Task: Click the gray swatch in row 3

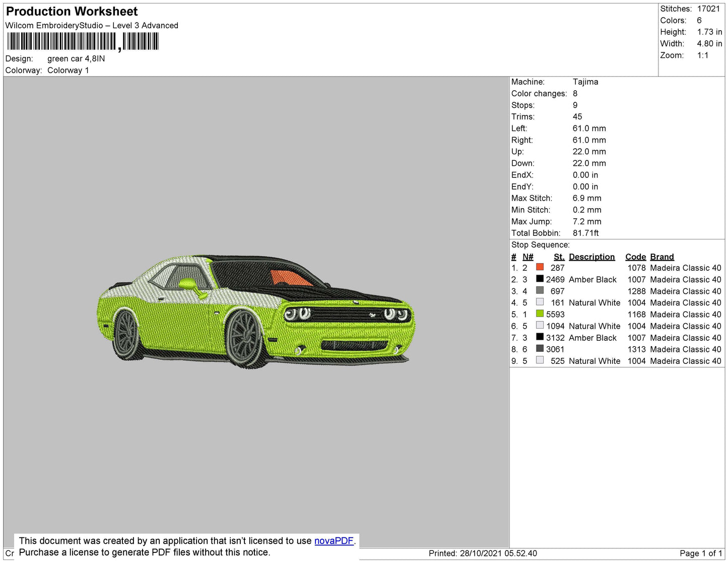Action: [540, 290]
